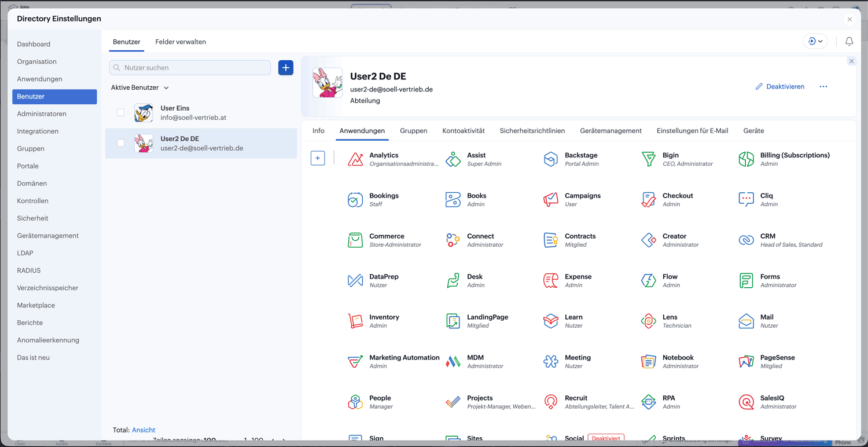Screen dimensions: 868x447
Task: Open the Commerce shopping bag icon
Action: [x=355, y=240]
